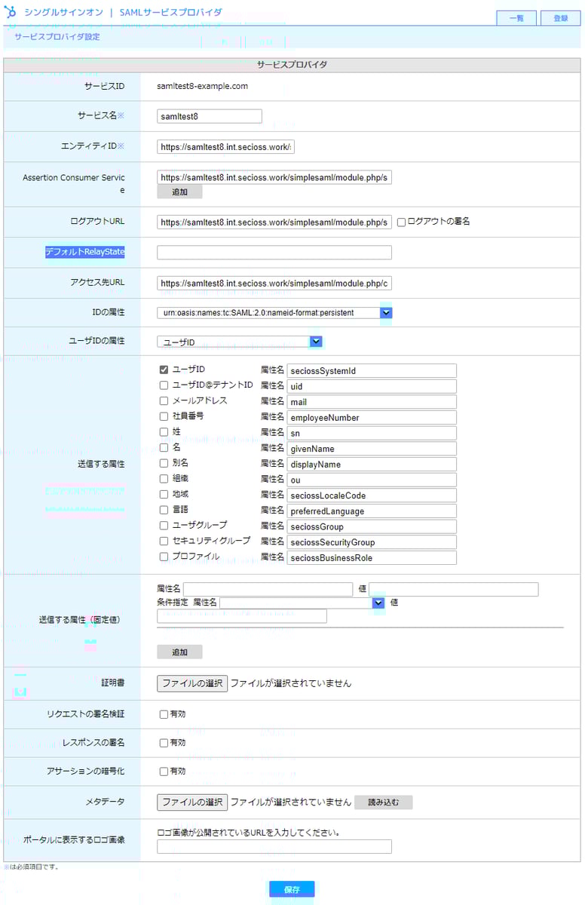This screenshot has height=905, width=588.
Task: Uncheck the ユーザID attribute checkbox
Action: (x=164, y=370)
